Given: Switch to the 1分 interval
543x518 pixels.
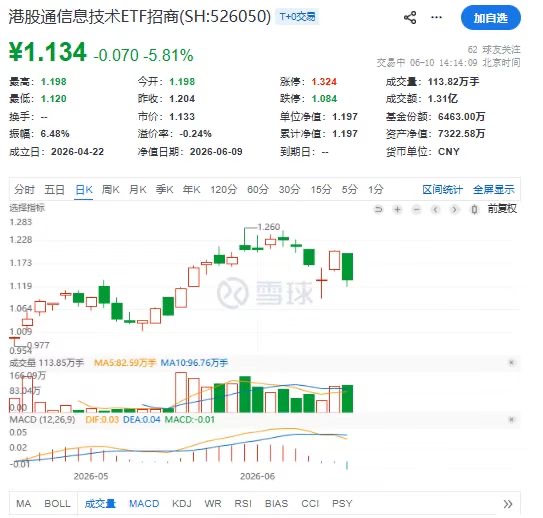Looking at the screenshot, I should (376, 189).
